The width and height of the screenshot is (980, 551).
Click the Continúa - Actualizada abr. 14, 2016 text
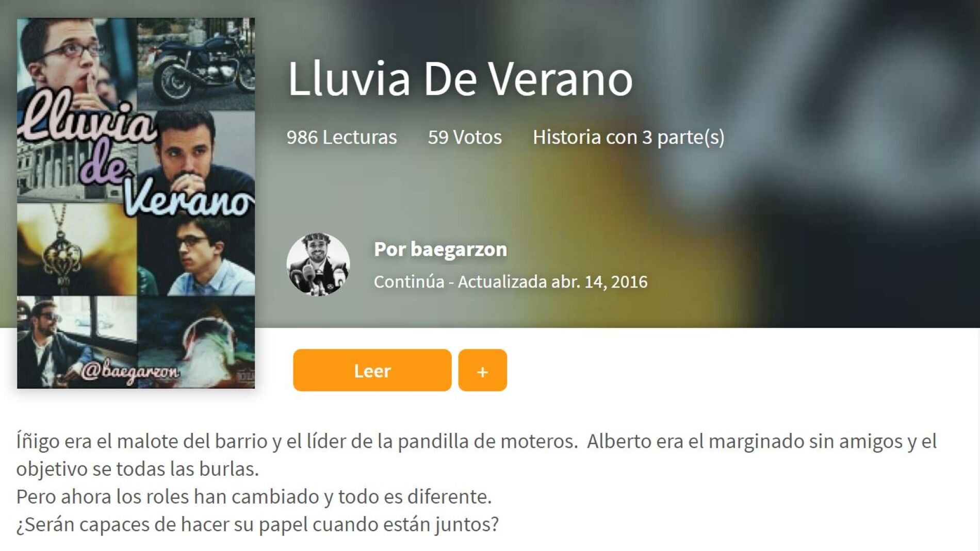click(x=511, y=281)
